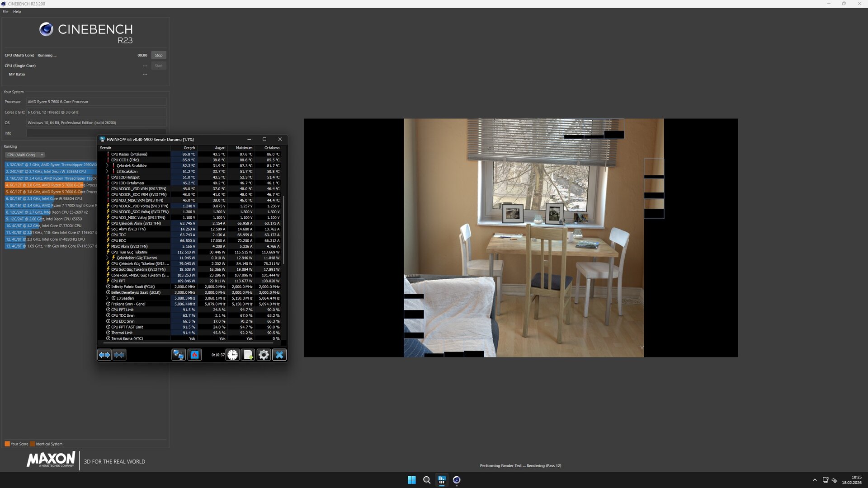Expand the L3 Saatleri sensor group
The height and width of the screenshot is (488, 868).
tap(108, 298)
